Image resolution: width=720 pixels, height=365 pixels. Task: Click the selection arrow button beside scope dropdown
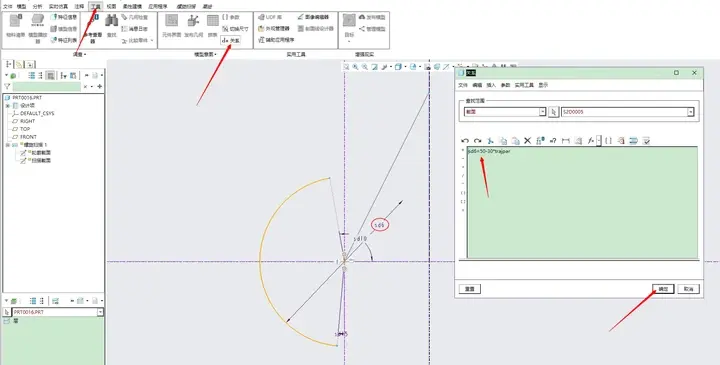pyautogui.click(x=554, y=112)
